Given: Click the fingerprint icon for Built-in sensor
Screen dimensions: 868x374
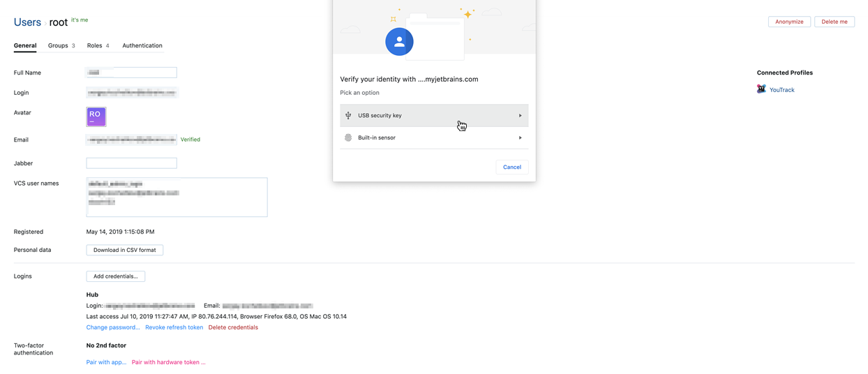Looking at the screenshot, I should pos(348,138).
